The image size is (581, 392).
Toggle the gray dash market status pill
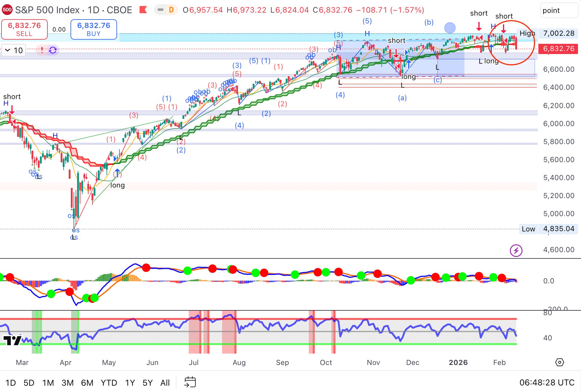(x=161, y=10)
